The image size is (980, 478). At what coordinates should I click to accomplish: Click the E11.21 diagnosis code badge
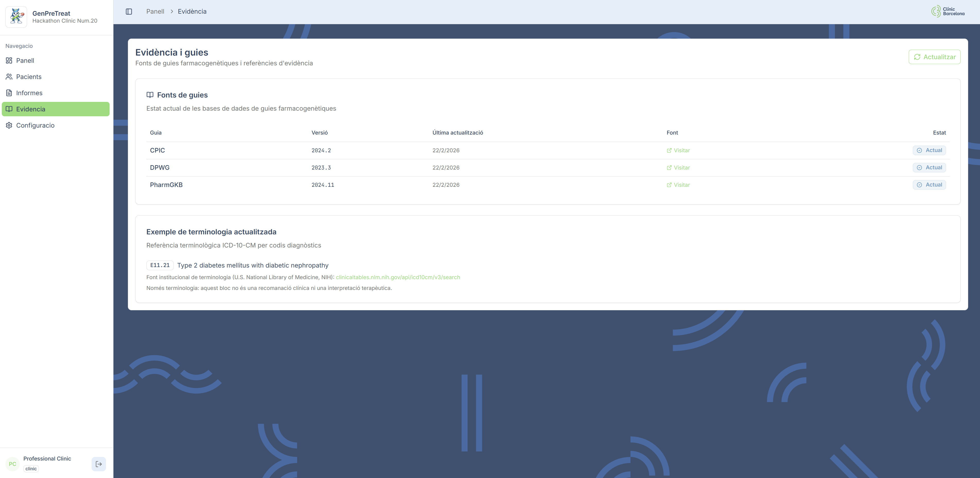[x=160, y=265]
